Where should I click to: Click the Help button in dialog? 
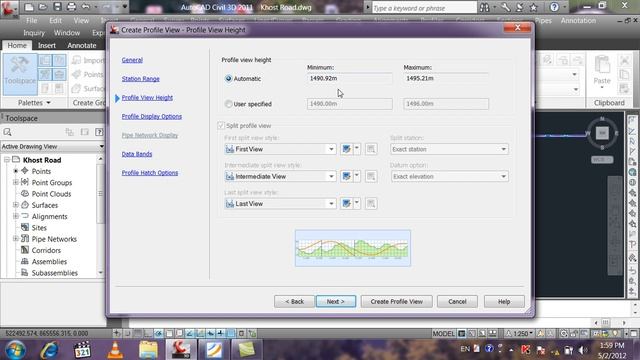click(x=504, y=301)
